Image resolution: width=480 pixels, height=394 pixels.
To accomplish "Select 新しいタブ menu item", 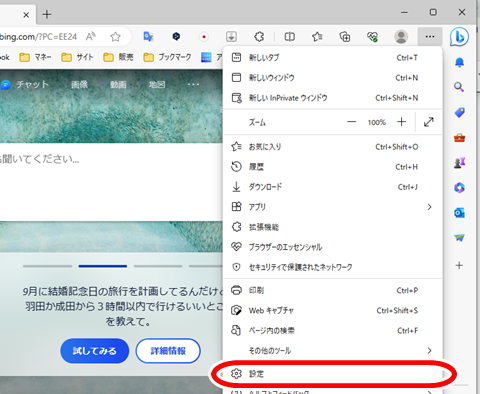I will tap(333, 58).
